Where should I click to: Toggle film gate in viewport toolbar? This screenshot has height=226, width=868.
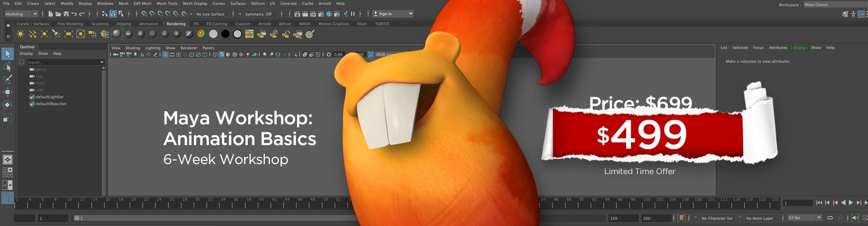(x=172, y=55)
